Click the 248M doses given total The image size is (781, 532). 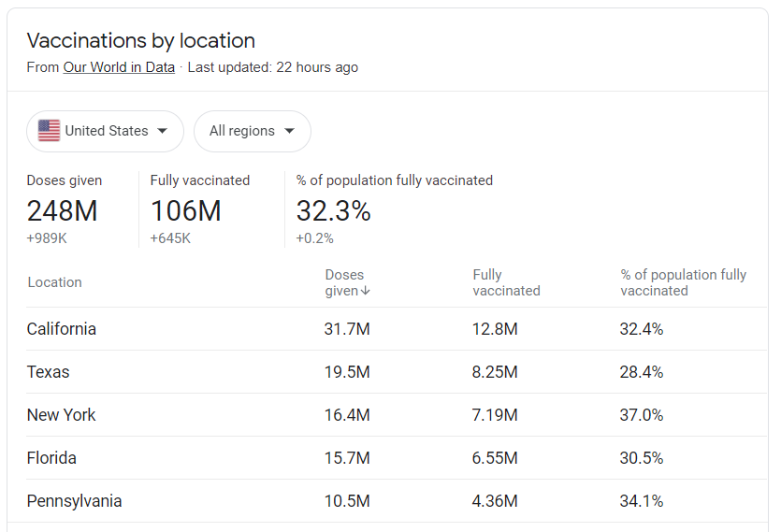pyautogui.click(x=62, y=211)
